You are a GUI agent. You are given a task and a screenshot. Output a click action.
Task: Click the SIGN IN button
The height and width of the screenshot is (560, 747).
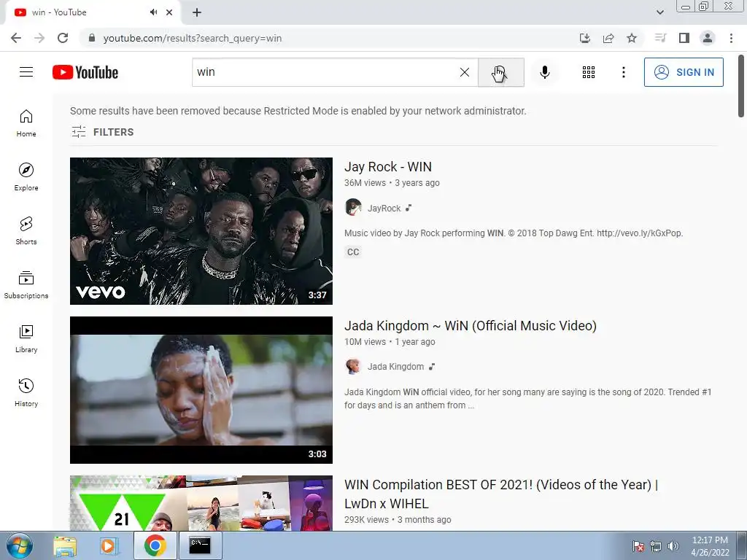click(x=684, y=72)
